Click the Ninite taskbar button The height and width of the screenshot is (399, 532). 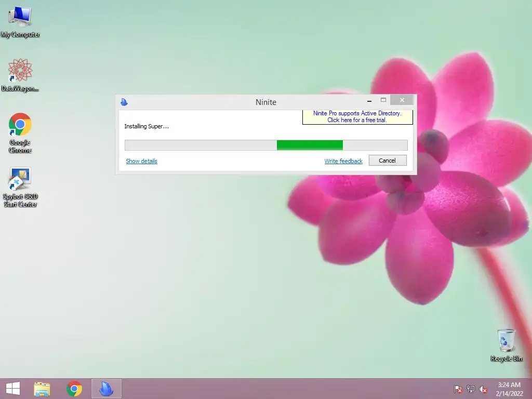[106, 389]
